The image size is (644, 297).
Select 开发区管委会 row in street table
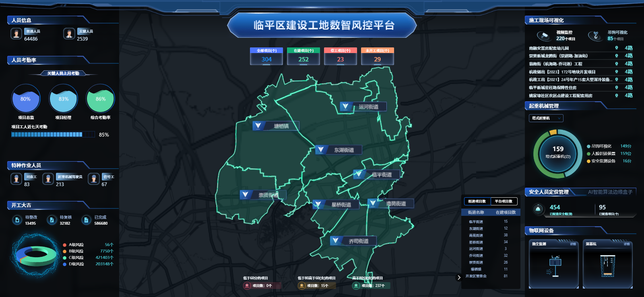pyautogui.click(x=491, y=276)
